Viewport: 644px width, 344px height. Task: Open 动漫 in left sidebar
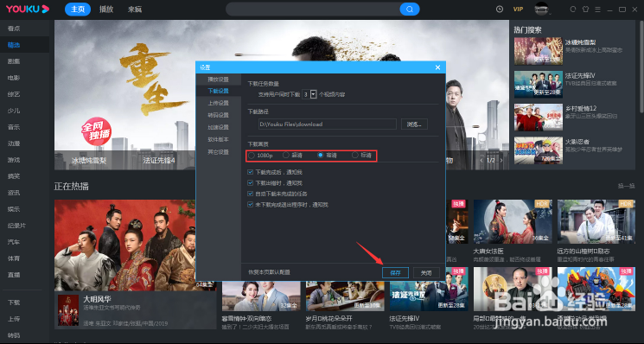[14, 143]
